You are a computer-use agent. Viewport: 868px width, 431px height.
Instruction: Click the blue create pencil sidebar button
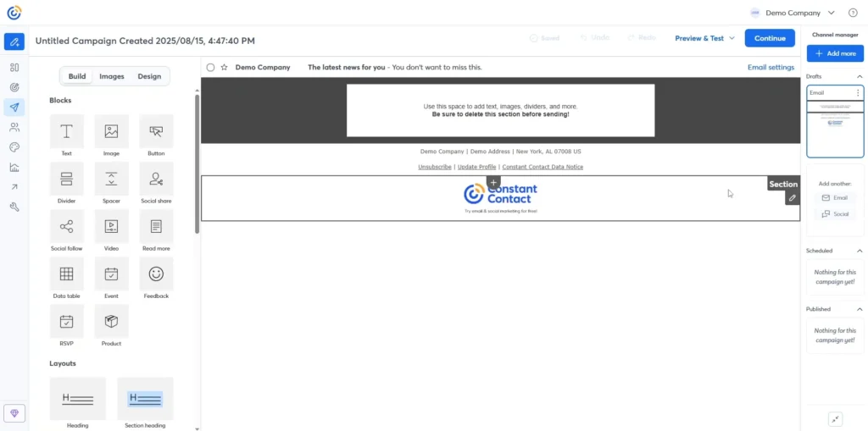click(14, 41)
